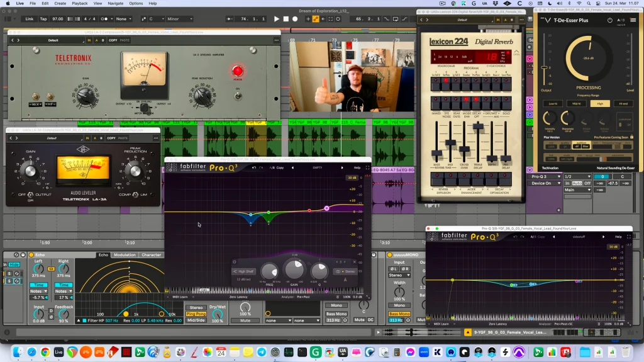This screenshot has width=644, height=362.
Task: Toggle the band power button in the Pro-Q 3 band panel
Action: pos(235,262)
